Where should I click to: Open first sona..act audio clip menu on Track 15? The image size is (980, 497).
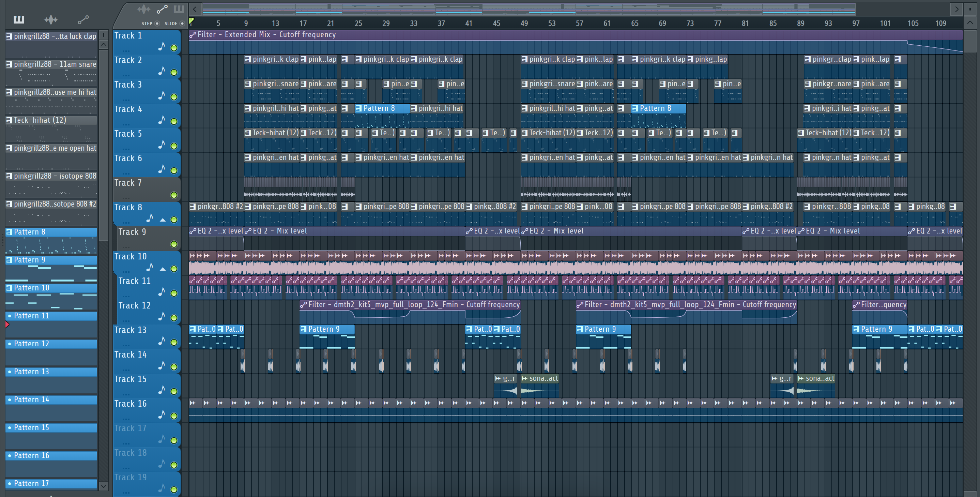coord(525,378)
